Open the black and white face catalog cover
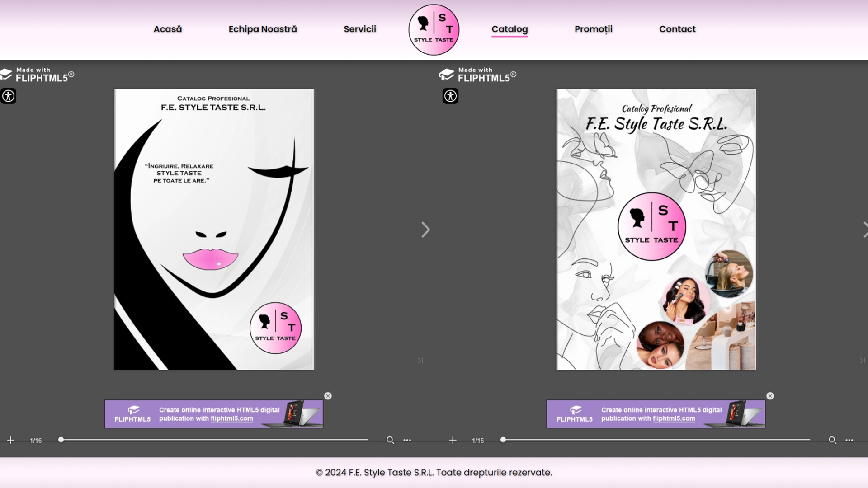Screen dimensions: 868x488 214,230
